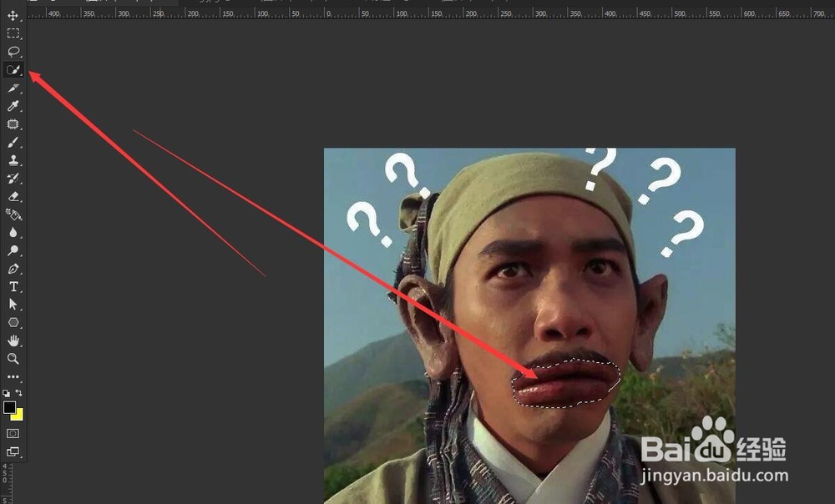
Task: Select the Lasso tool
Action: [x=13, y=52]
